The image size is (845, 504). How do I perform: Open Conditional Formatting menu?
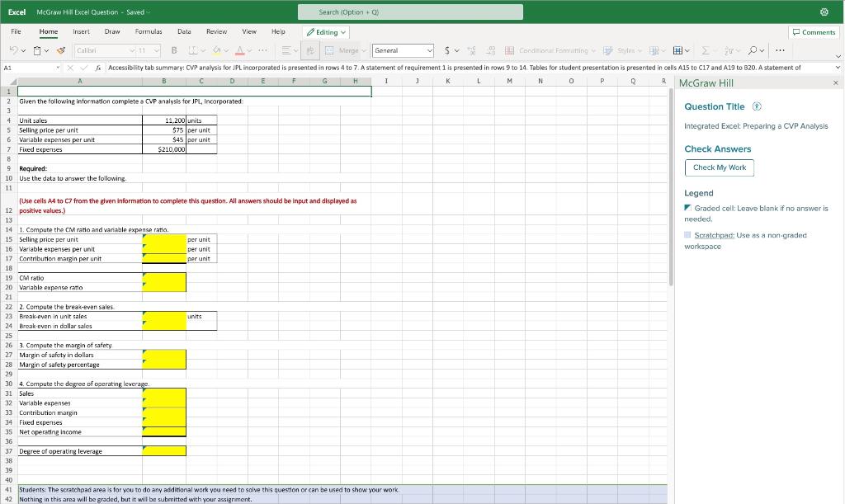click(x=550, y=50)
